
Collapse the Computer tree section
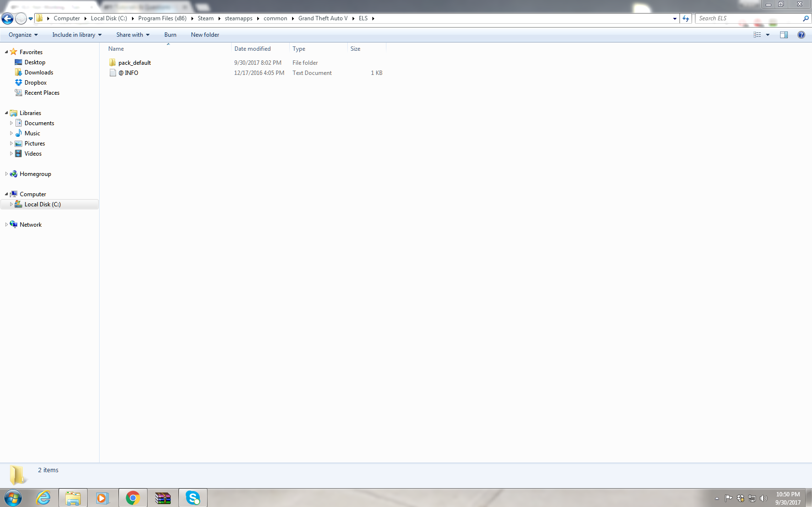[x=6, y=194]
